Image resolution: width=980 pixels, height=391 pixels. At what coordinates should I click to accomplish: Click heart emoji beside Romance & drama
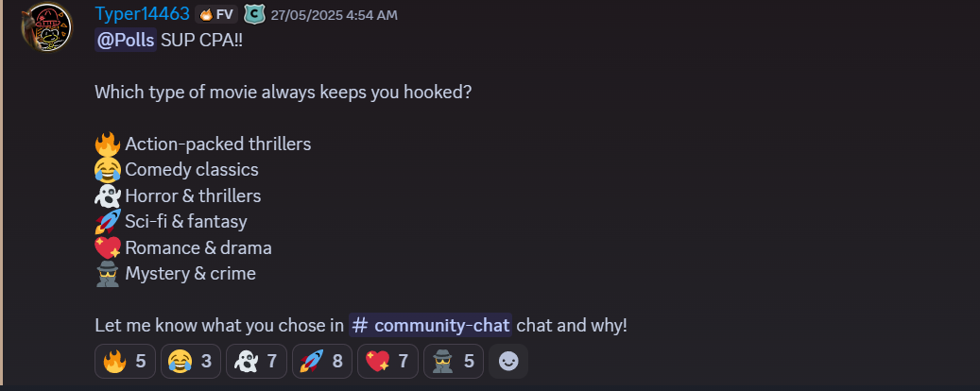click(108, 247)
